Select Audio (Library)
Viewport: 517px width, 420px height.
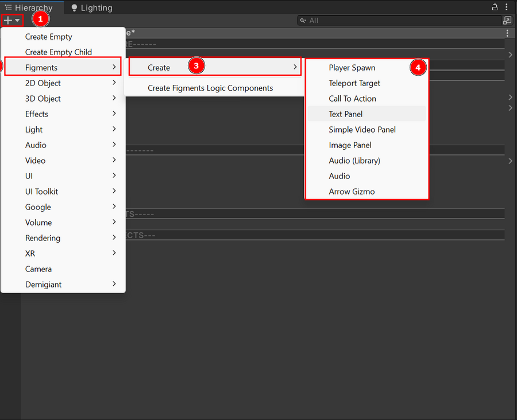point(366,161)
